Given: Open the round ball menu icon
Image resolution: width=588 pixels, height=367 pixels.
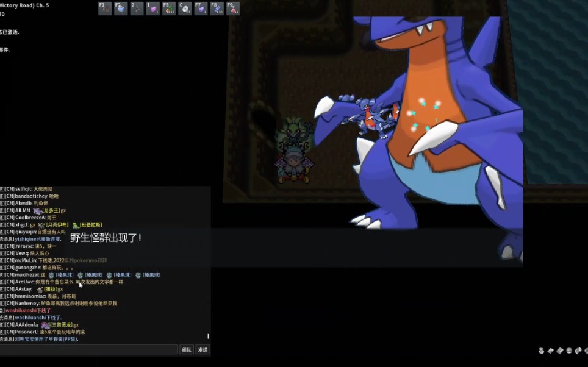Looking at the screenshot, I should pos(569,351).
